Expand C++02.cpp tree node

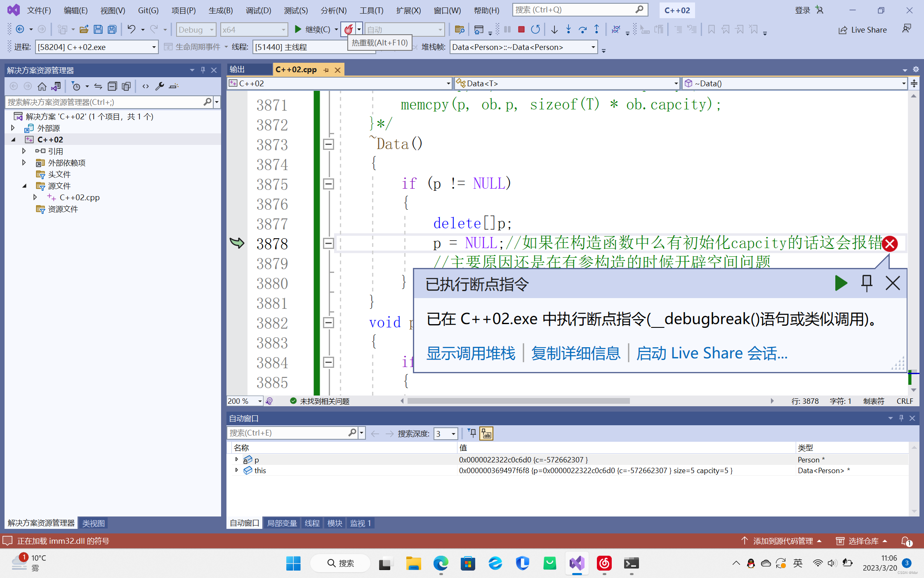click(x=35, y=197)
